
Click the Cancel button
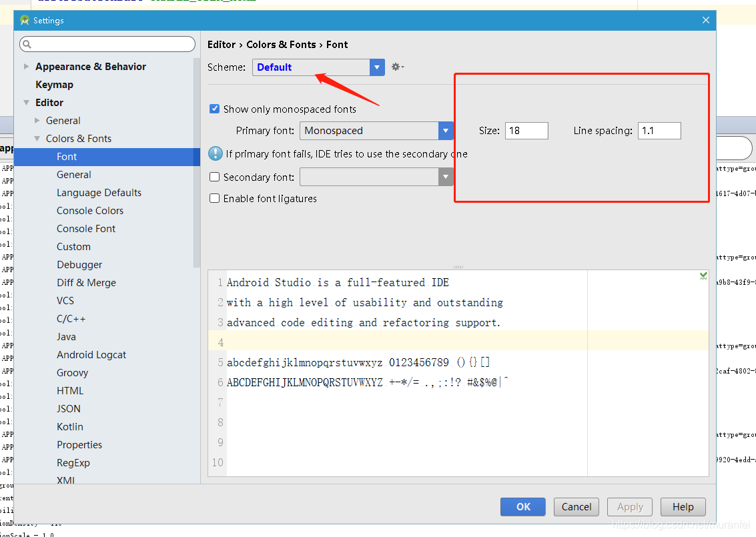pyautogui.click(x=576, y=506)
